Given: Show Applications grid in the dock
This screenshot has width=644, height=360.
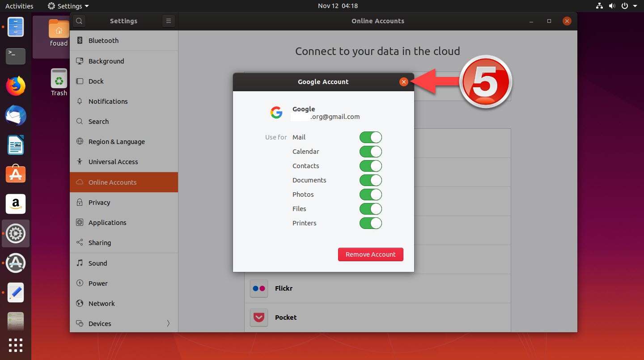Looking at the screenshot, I should click(16, 345).
